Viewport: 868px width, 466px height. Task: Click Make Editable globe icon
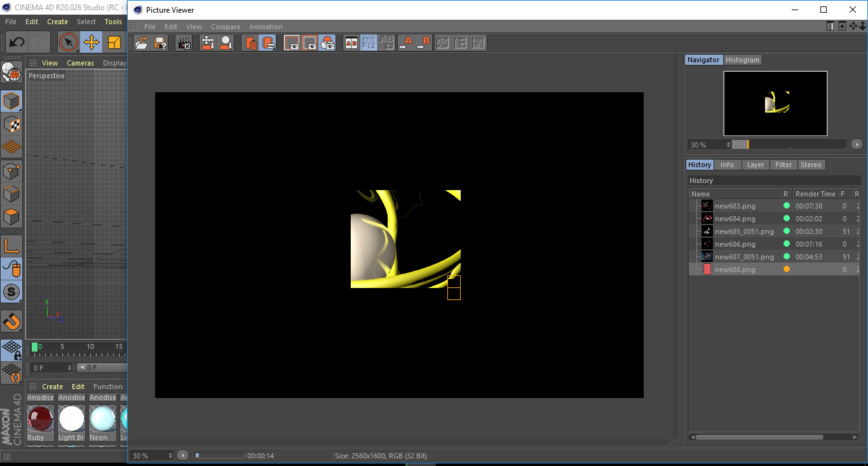(11, 72)
